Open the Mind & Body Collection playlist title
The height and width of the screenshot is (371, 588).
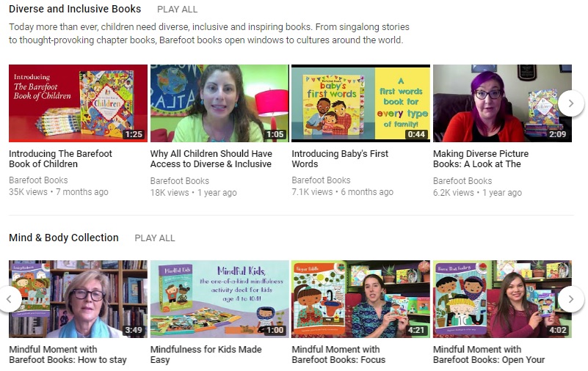pyautogui.click(x=64, y=238)
